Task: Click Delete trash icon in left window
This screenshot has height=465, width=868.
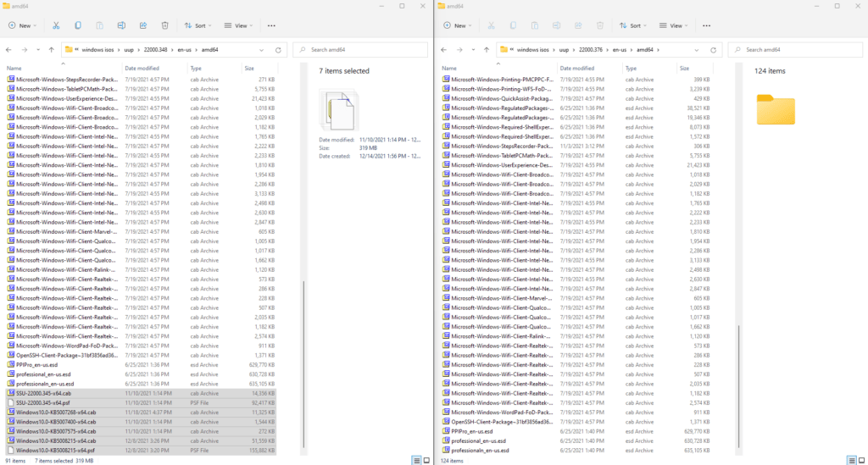Action: pos(165,25)
